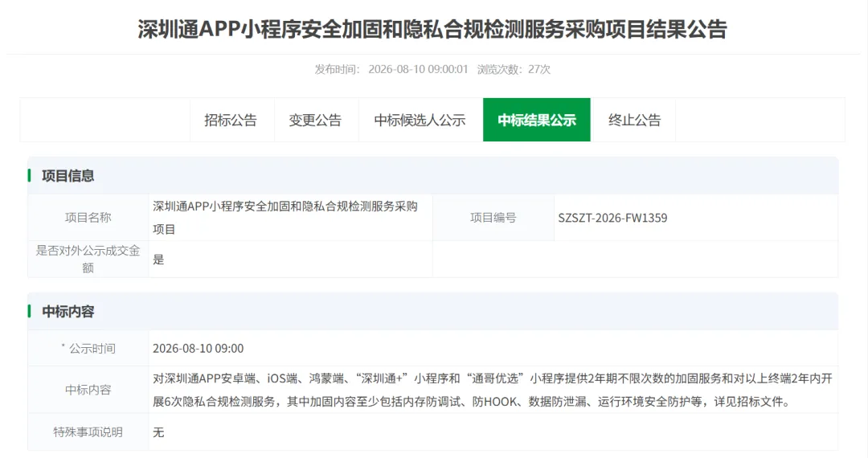This screenshot has width=868, height=458.
Task: Click the publicity time 2026-08-10 09:00
Action: tap(199, 349)
